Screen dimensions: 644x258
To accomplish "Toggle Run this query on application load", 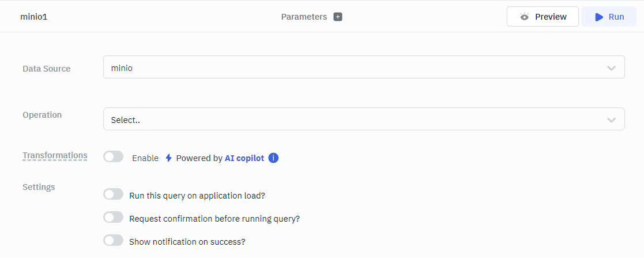I will (114, 195).
